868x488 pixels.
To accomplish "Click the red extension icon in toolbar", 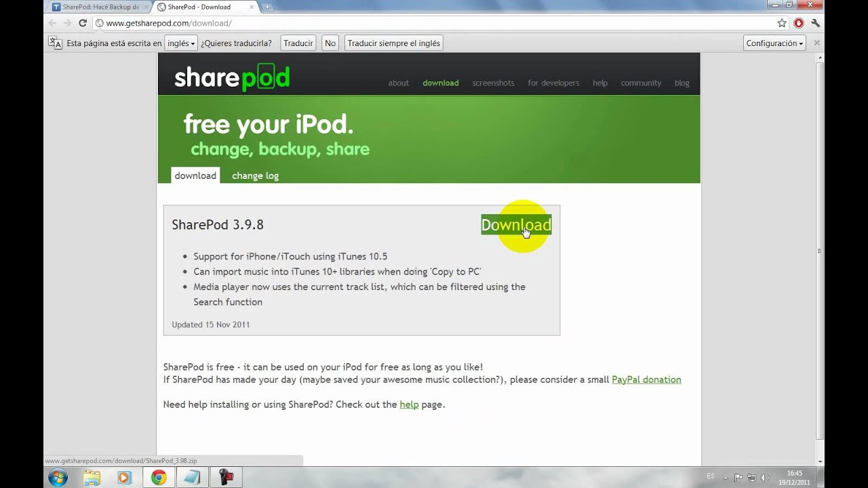I will click(x=799, y=23).
